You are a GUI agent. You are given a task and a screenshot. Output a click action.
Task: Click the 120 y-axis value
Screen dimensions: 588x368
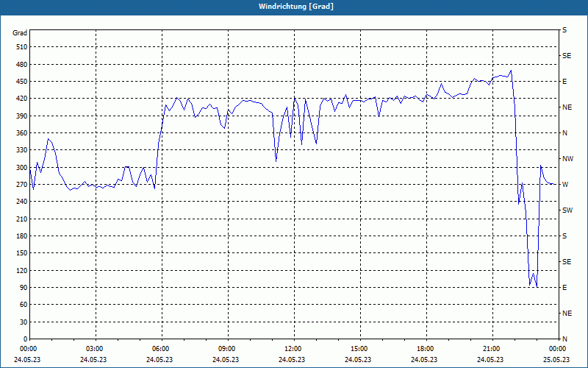pos(22,270)
